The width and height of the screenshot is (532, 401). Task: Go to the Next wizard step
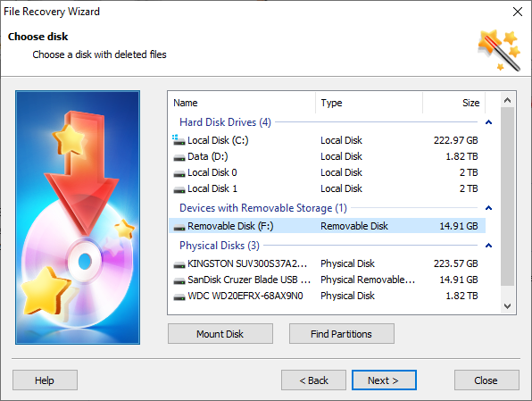click(x=384, y=380)
